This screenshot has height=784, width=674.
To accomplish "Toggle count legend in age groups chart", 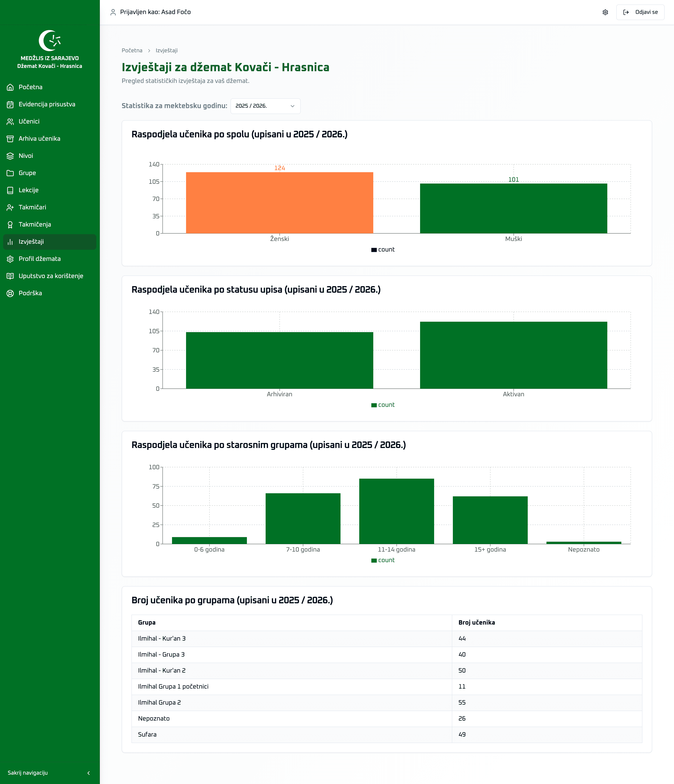I will click(x=383, y=560).
